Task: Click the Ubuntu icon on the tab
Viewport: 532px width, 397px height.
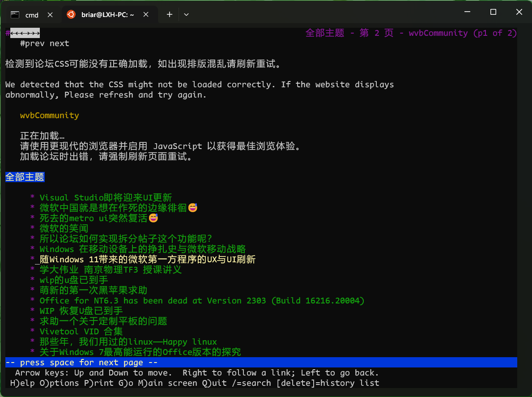Action: [71, 15]
